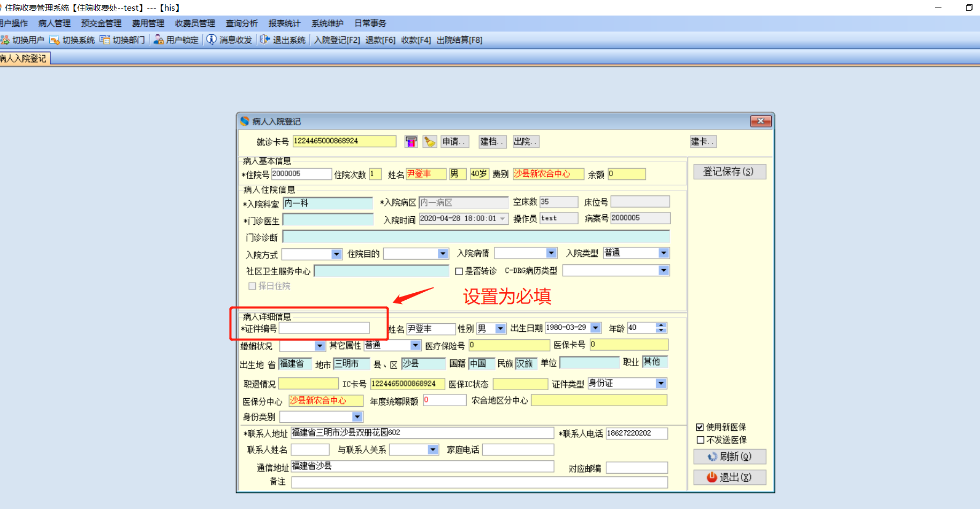Click the 就诊卡号 input field
Image resolution: width=980 pixels, height=509 pixels.
pos(344,141)
